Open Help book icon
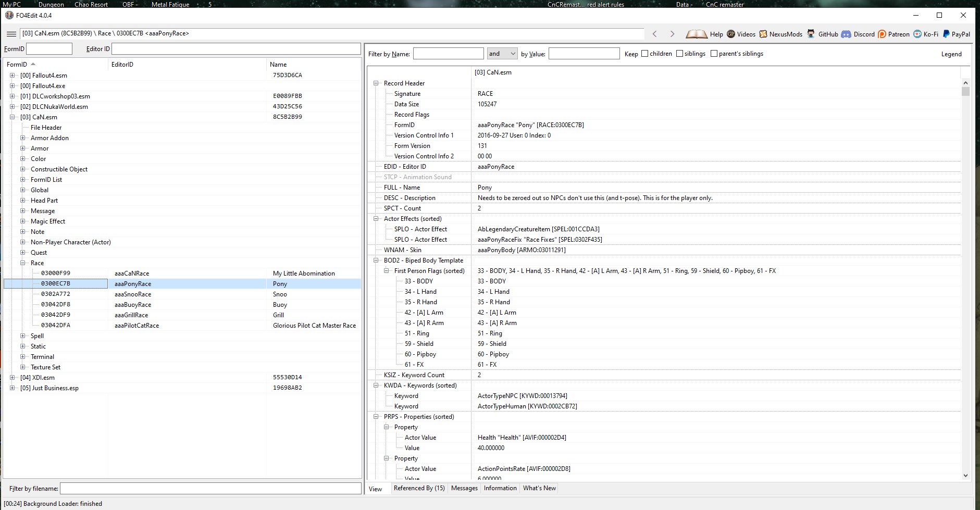 coord(697,34)
